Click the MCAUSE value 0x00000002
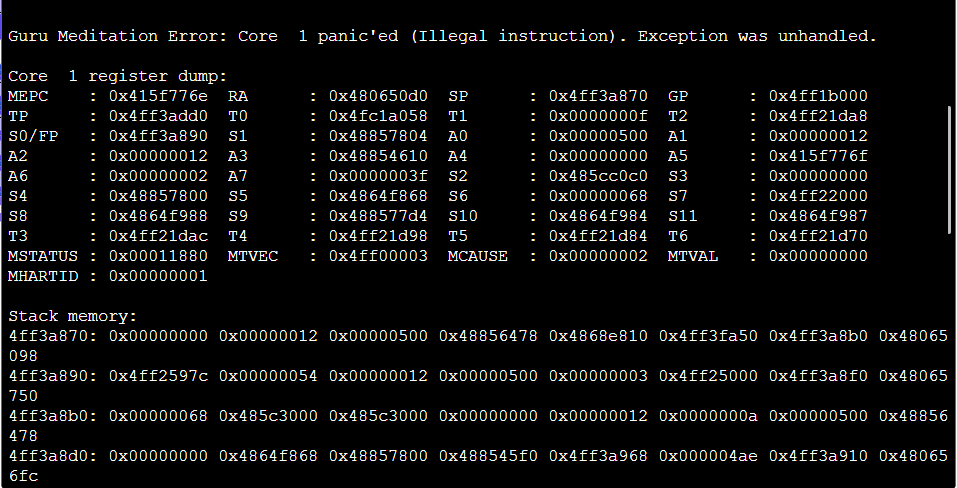Image resolution: width=957 pixels, height=488 pixels. click(598, 257)
